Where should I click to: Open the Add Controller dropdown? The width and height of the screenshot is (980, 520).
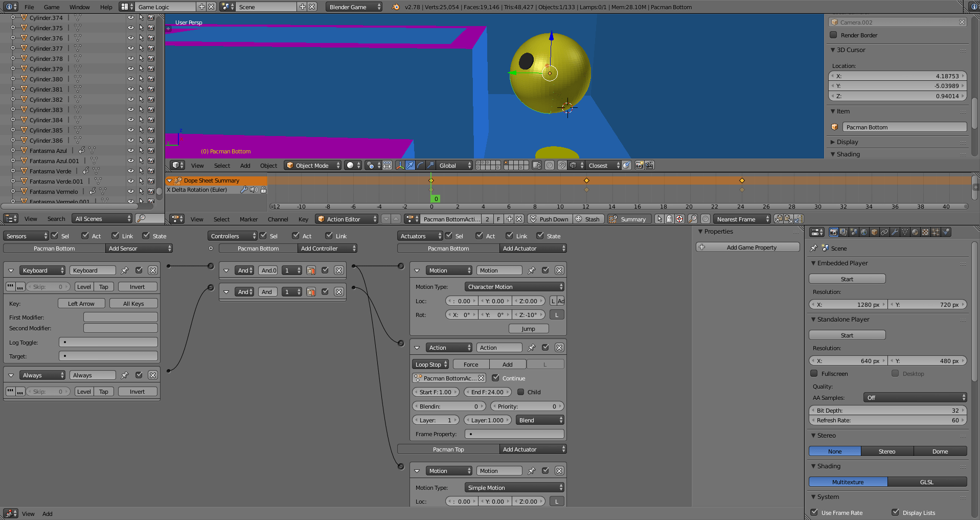click(327, 248)
